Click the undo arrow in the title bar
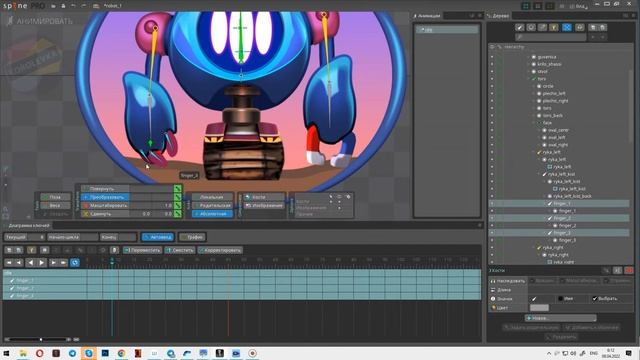This screenshot has width=640, height=360. [73, 6]
